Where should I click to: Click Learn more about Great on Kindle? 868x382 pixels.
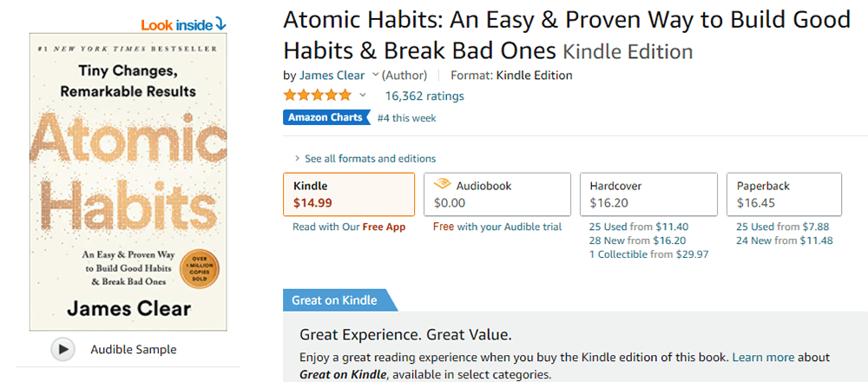coord(765,357)
